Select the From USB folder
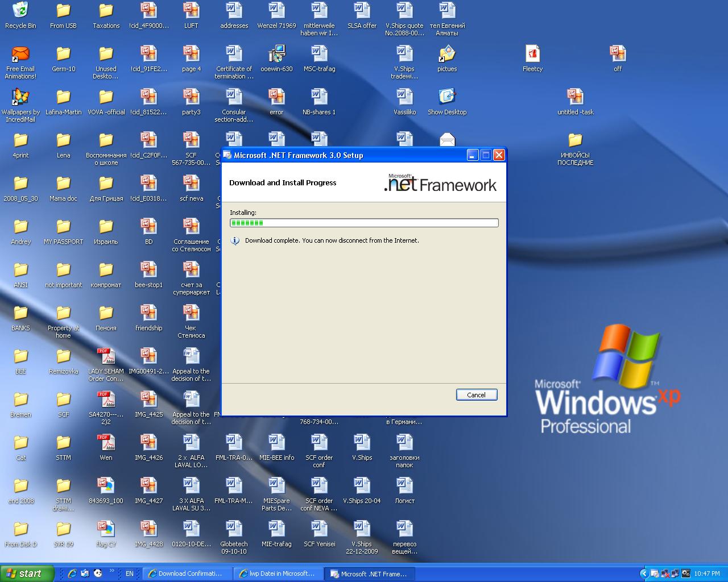The width and height of the screenshot is (728, 582). coord(63,15)
